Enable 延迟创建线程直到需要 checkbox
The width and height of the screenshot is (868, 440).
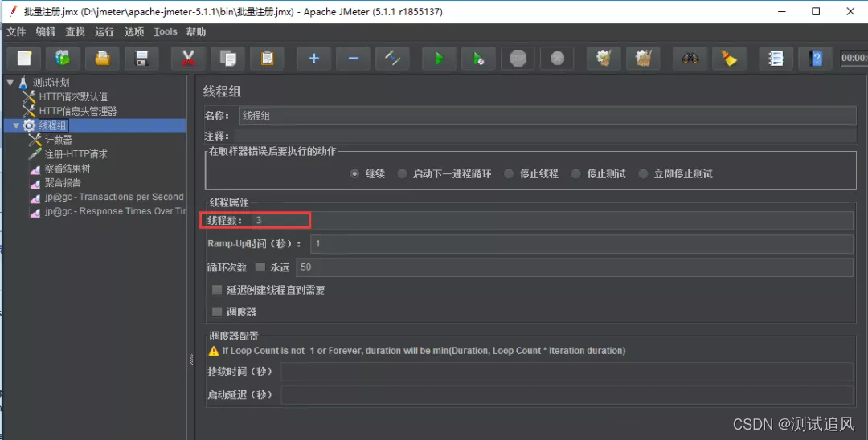(x=217, y=290)
